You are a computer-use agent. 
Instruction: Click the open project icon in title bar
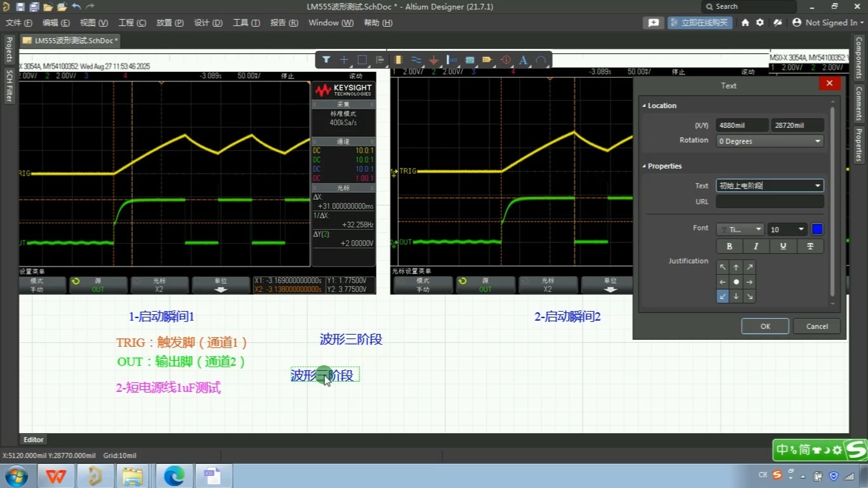62,6
